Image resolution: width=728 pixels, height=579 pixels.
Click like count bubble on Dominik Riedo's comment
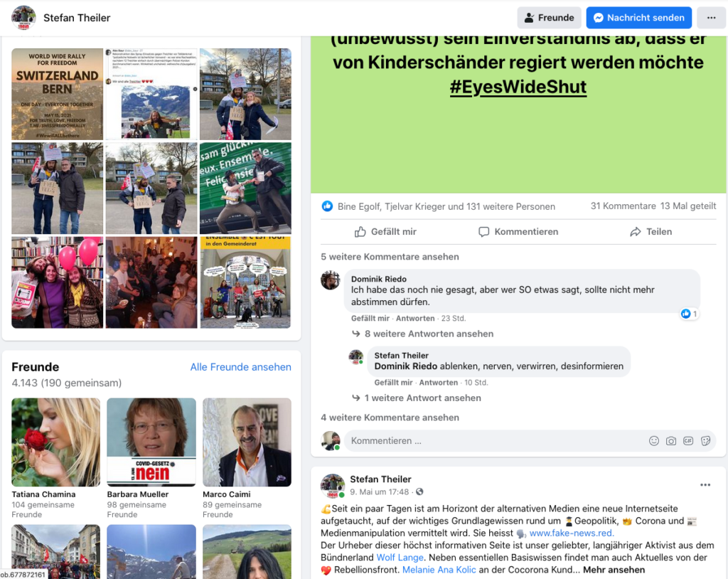689,314
